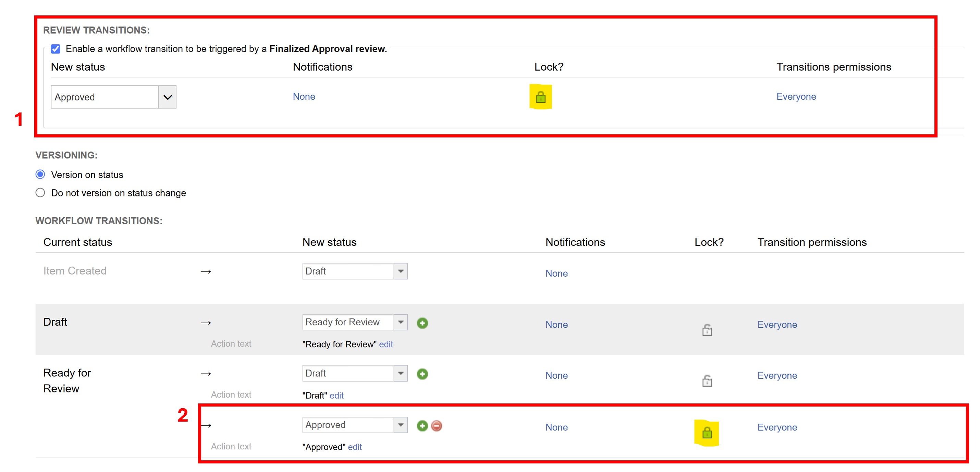Open the Approved dropdown in Workflow Transitions
The image size is (980, 472).
pos(355,425)
